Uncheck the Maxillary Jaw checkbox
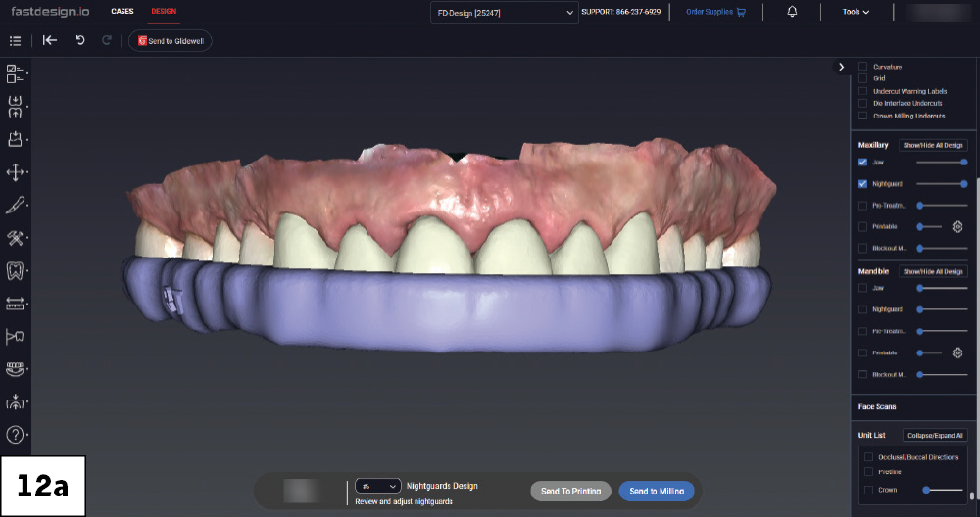This screenshot has height=517, width=980. [x=862, y=162]
